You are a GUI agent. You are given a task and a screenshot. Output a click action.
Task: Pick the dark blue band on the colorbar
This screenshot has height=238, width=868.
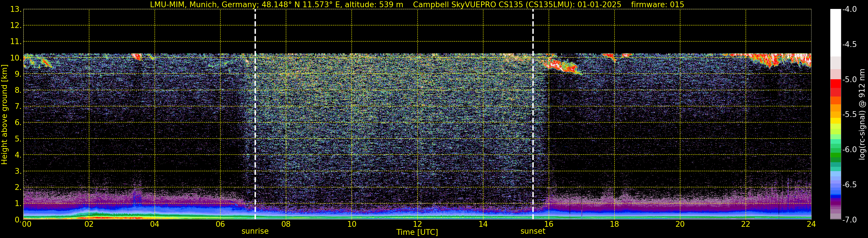(836, 197)
